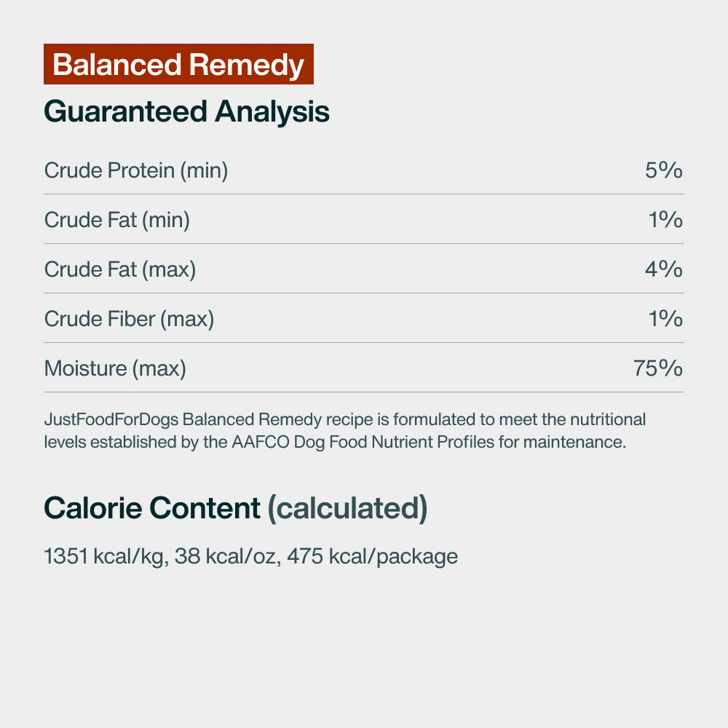This screenshot has height=728, width=728.
Task: Click the Balanced Remedy orange banner
Action: (x=178, y=64)
